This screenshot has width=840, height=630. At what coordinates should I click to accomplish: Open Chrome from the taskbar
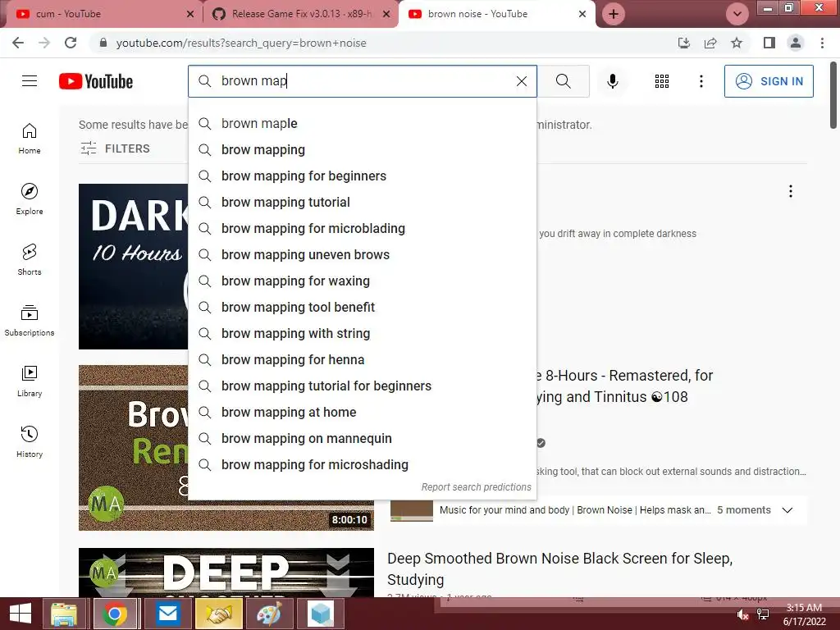pyautogui.click(x=115, y=614)
